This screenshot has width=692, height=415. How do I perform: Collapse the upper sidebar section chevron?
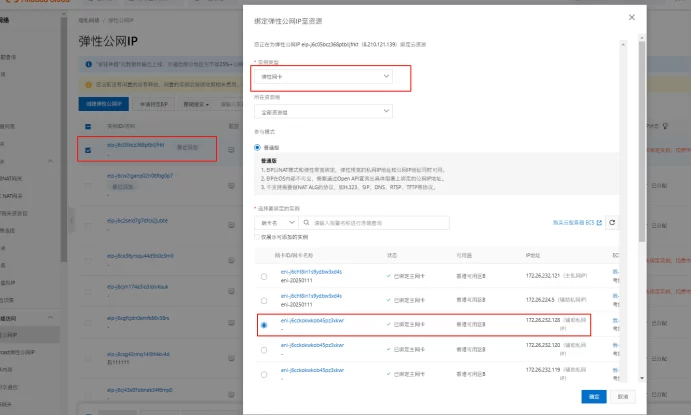[x=50, y=161]
